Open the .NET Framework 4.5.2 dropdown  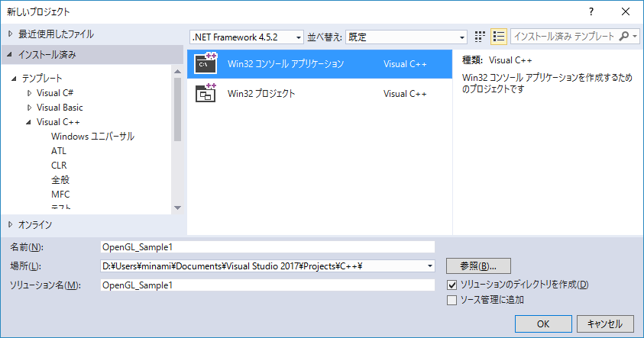coord(247,37)
